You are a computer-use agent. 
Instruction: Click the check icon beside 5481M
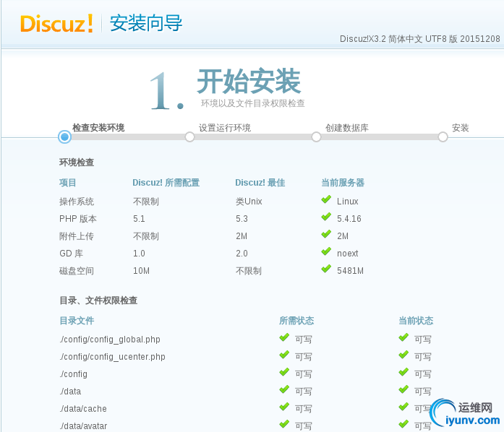(326, 269)
